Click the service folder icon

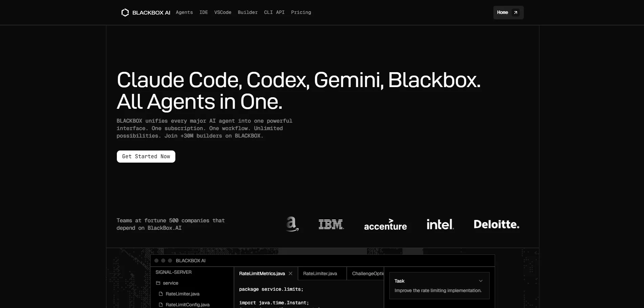tap(158, 283)
